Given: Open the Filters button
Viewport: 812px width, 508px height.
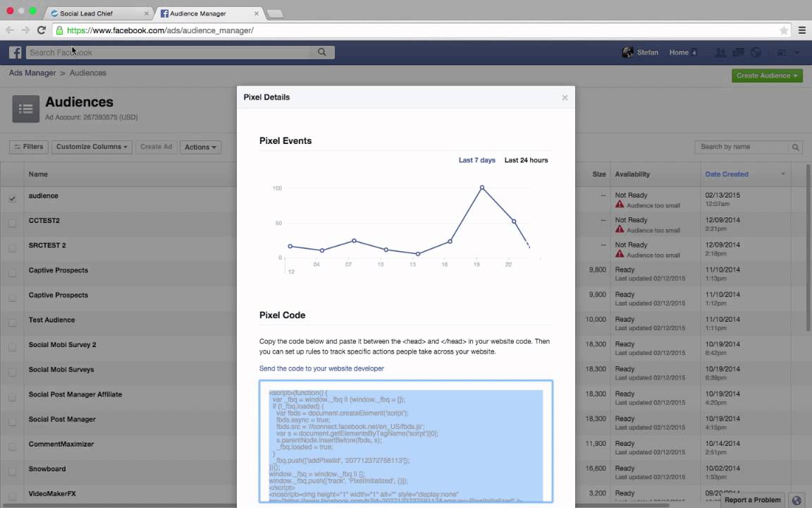Looking at the screenshot, I should click(x=28, y=147).
